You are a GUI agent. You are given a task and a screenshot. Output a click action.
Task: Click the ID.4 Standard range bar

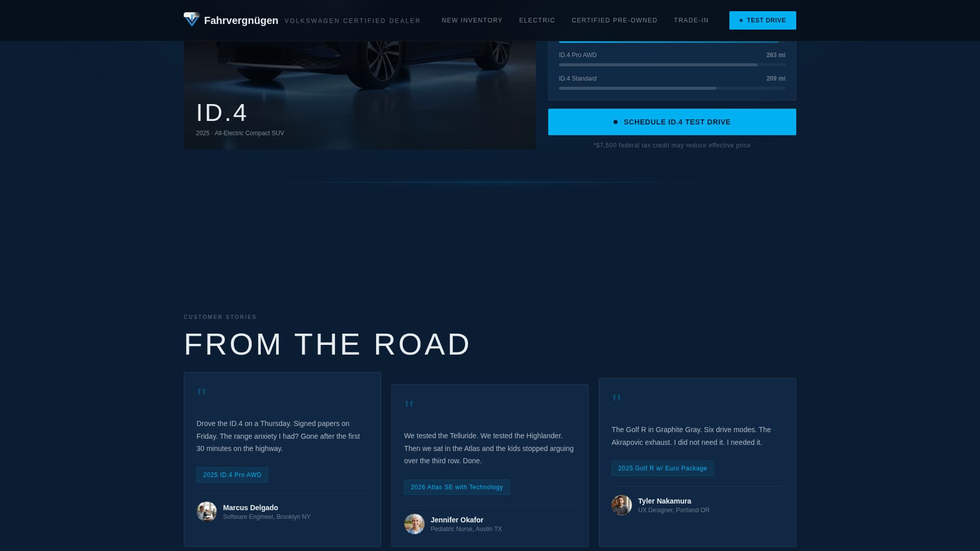(x=672, y=88)
